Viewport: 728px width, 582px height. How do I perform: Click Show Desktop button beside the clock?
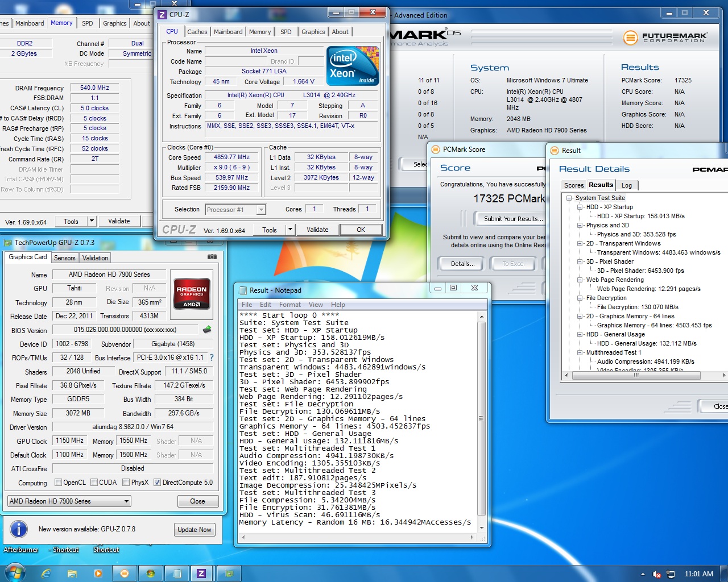coord(725,573)
